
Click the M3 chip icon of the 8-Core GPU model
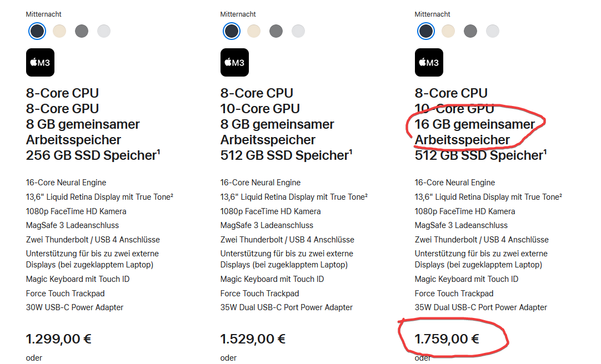pyautogui.click(x=40, y=63)
